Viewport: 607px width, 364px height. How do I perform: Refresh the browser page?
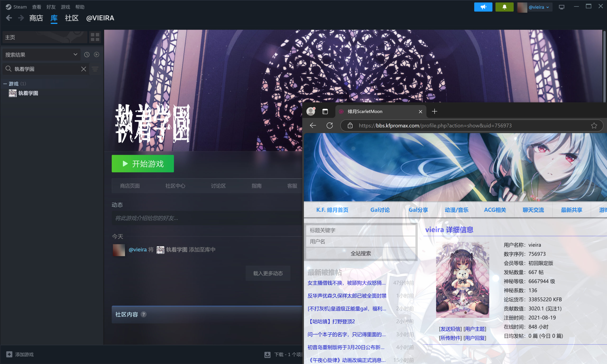(x=330, y=126)
